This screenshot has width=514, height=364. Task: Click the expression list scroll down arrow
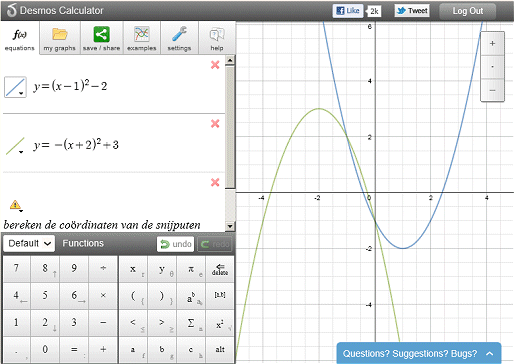[x=230, y=226]
